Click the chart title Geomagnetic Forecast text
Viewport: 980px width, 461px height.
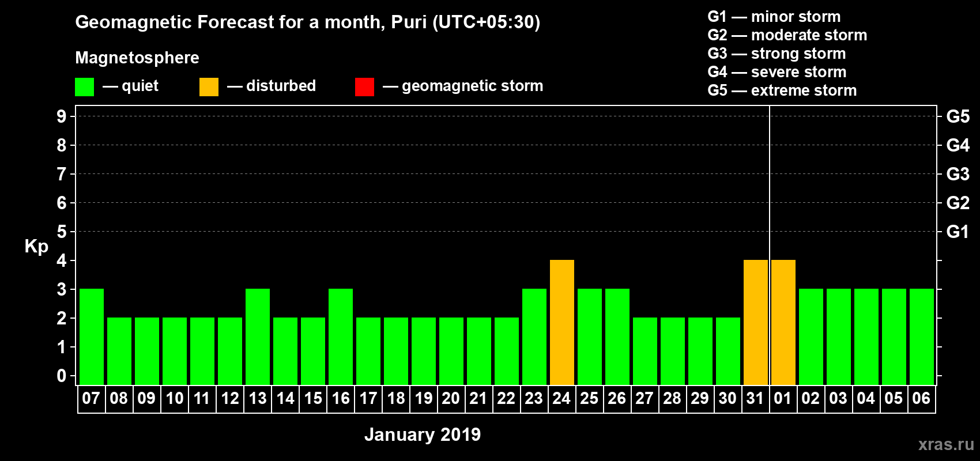308,22
